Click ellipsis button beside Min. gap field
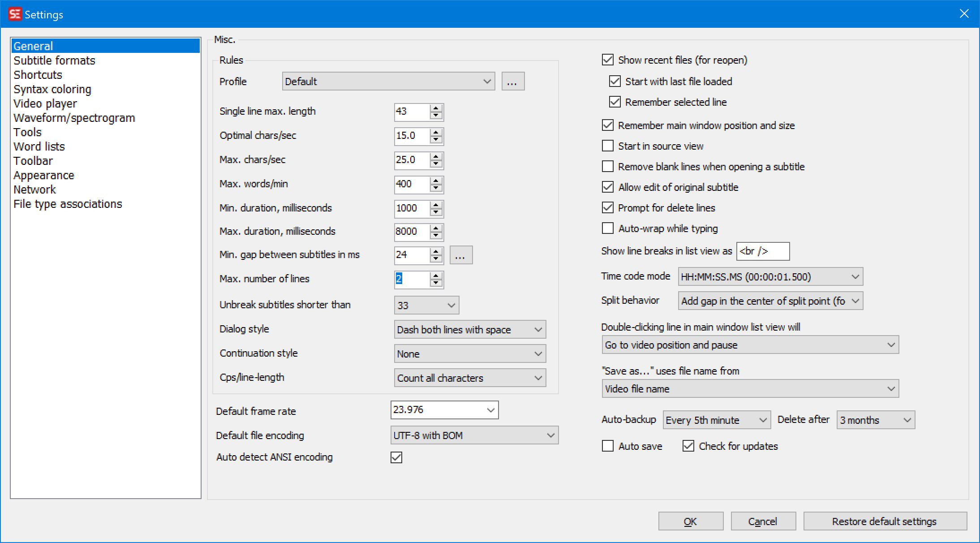 [460, 255]
